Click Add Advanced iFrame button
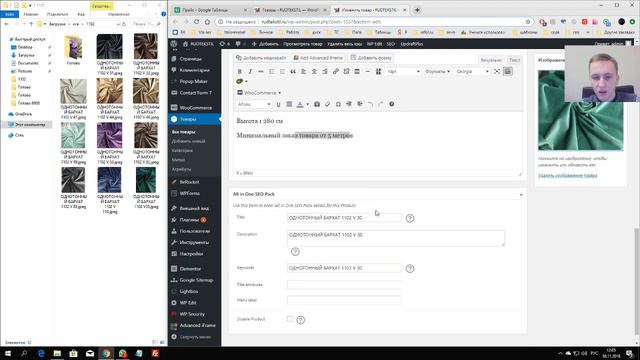 coord(319,58)
